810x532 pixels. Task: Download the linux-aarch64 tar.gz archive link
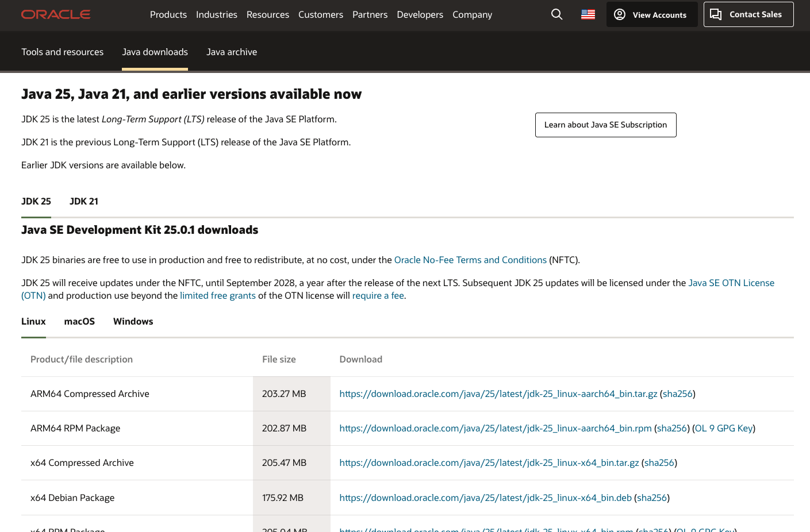pos(498,394)
